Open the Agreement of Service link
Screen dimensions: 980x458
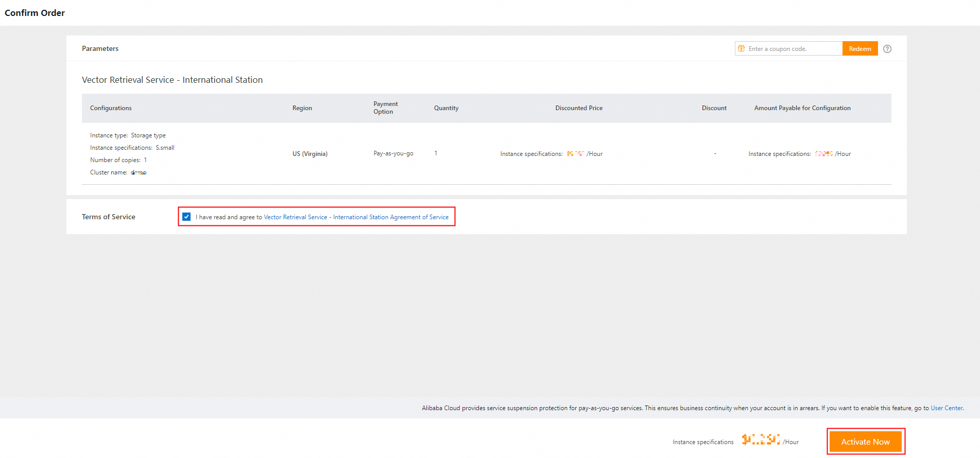(356, 217)
